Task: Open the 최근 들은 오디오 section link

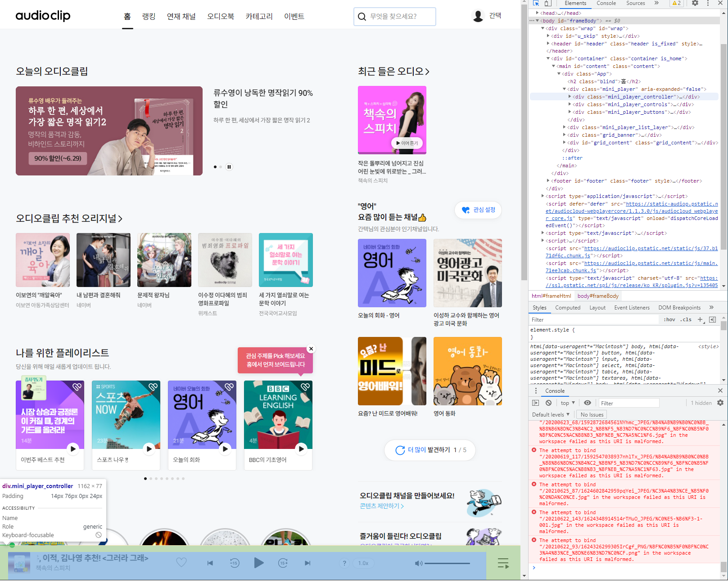Action: [393, 71]
